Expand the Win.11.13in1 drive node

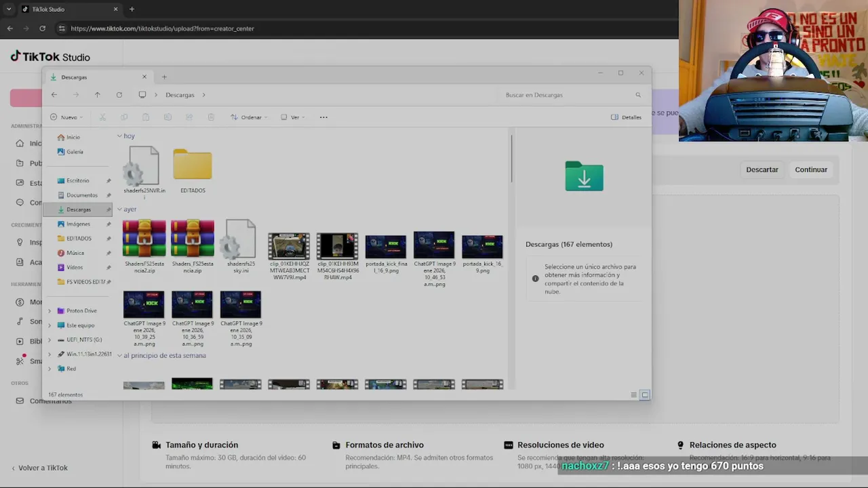pyautogui.click(x=50, y=354)
